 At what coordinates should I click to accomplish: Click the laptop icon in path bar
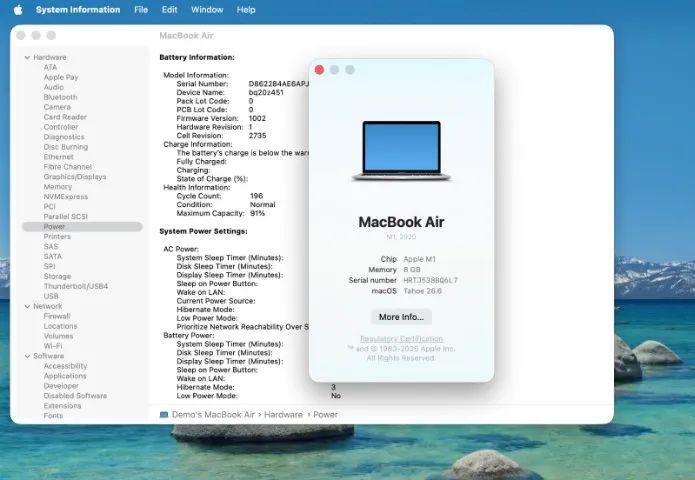[164, 415]
